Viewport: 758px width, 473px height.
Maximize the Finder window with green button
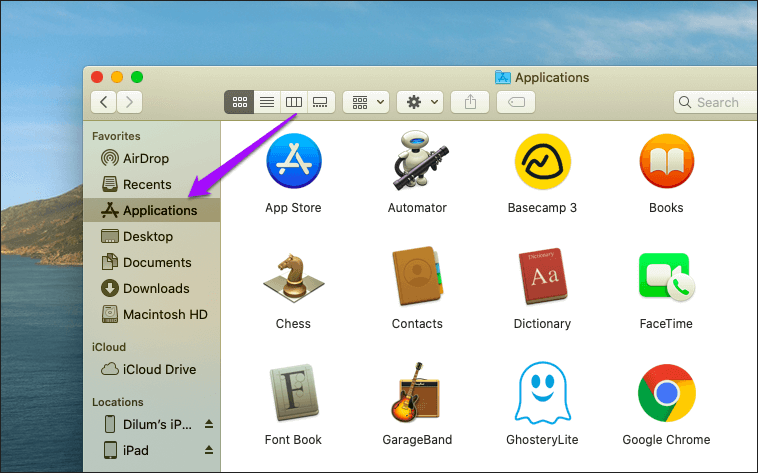click(x=137, y=77)
